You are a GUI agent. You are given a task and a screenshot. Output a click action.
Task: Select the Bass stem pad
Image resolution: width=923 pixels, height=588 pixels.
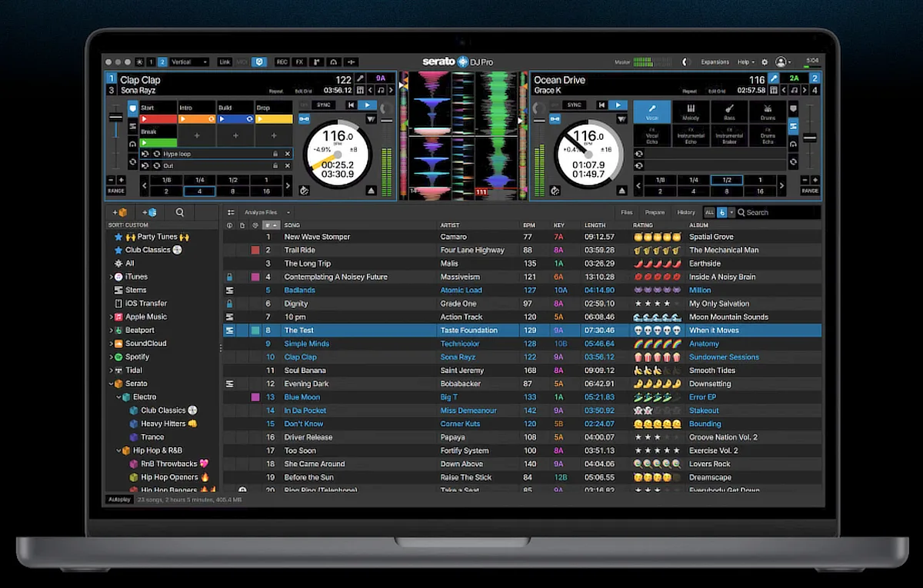tap(729, 111)
